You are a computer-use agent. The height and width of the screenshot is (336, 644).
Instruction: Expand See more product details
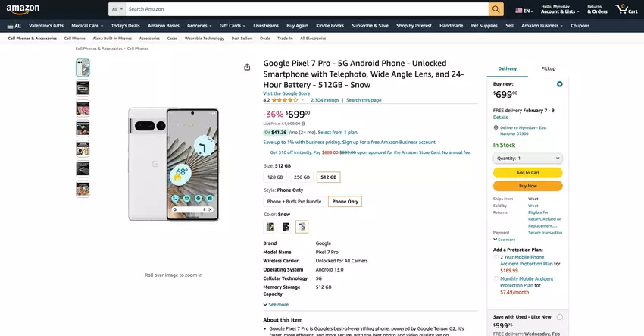276,304
